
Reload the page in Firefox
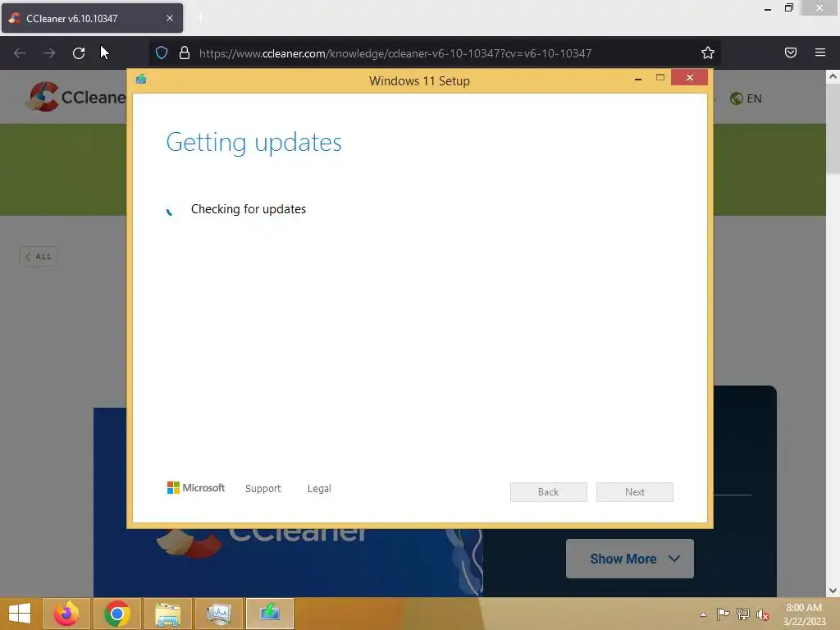click(x=79, y=53)
